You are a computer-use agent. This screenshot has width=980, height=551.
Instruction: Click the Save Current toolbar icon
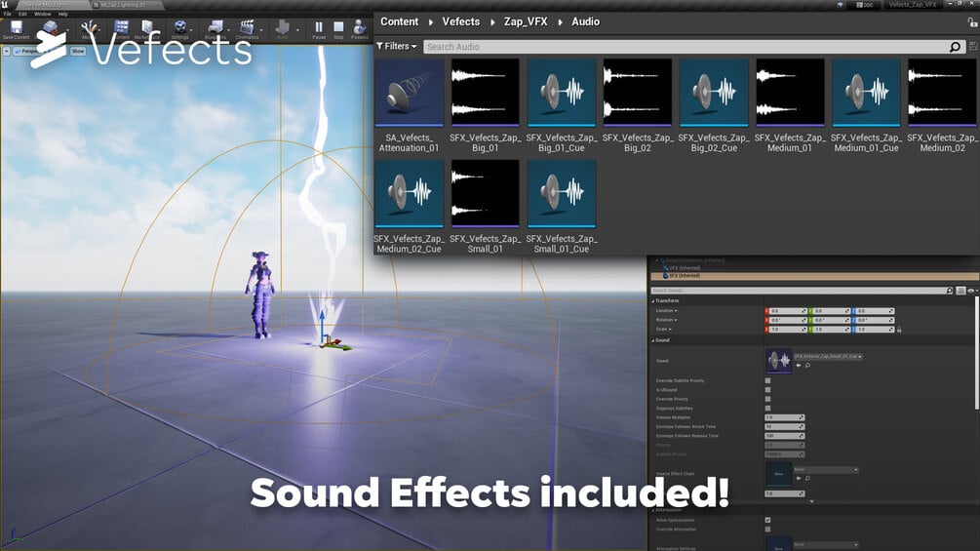click(x=17, y=29)
